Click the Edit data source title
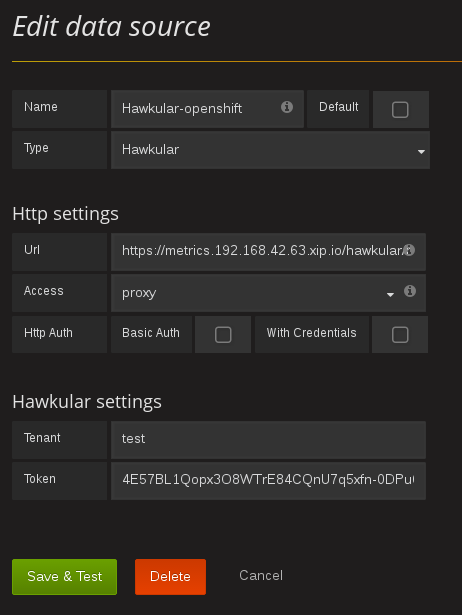 [112, 27]
